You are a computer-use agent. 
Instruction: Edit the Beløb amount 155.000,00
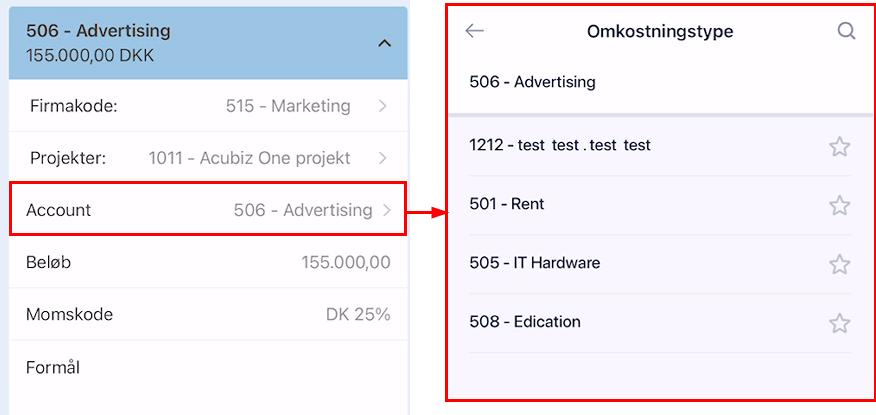click(x=346, y=262)
